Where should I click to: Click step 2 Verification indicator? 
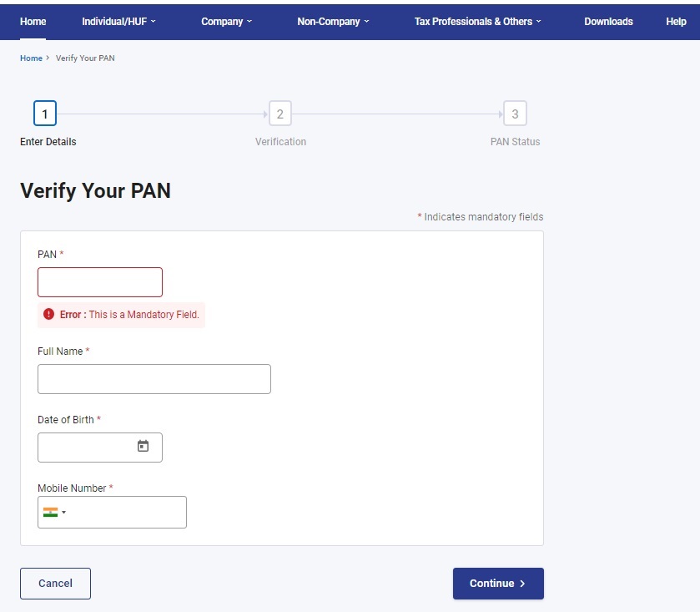tap(280, 113)
